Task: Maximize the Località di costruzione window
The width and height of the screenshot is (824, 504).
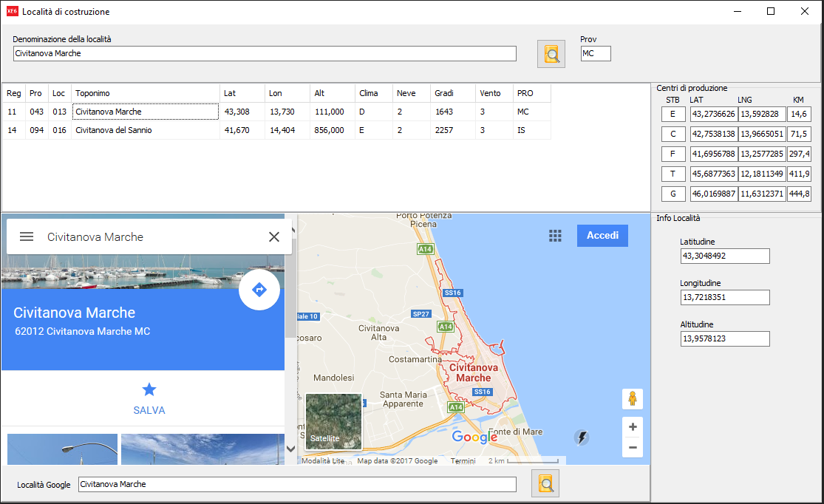Action: pyautogui.click(x=771, y=11)
